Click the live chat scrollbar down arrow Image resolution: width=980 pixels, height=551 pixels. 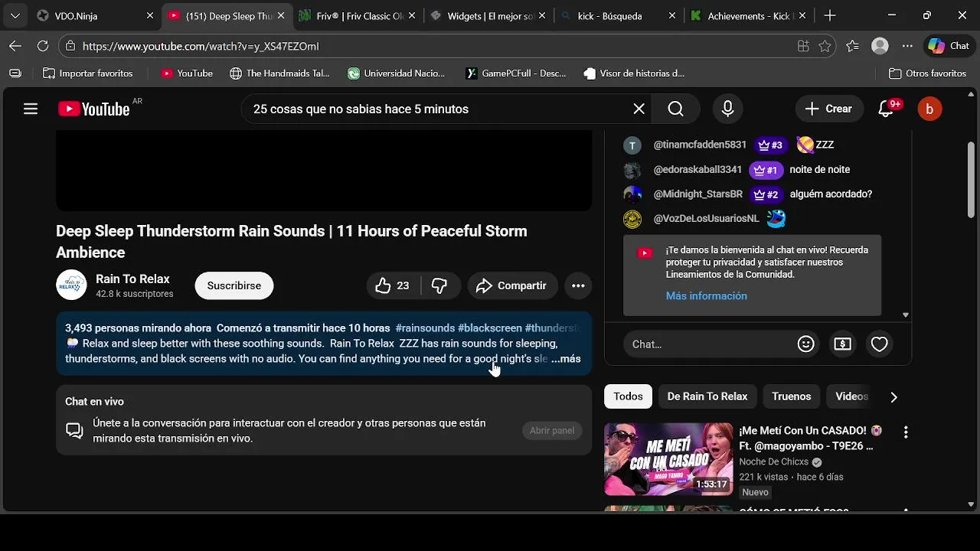pyautogui.click(x=906, y=315)
